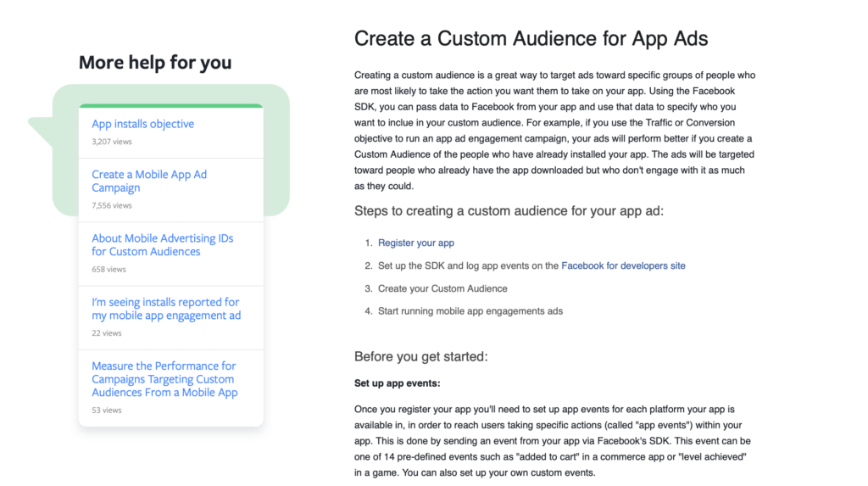This screenshot has height=486, width=868.
Task: Click step 4, Start running mobile app engagements ads
Action: coord(470,311)
